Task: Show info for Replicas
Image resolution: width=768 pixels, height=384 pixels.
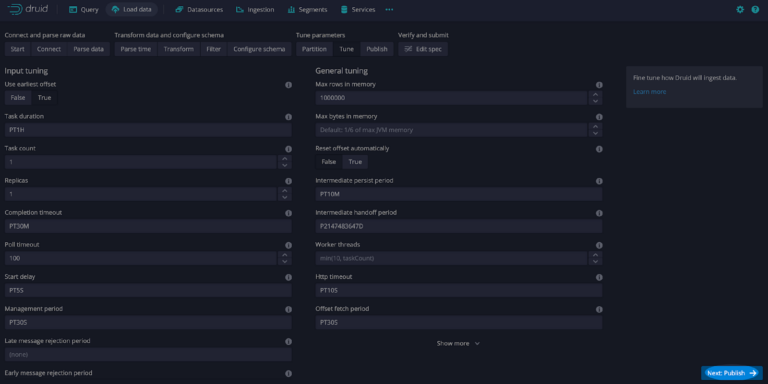Action: (x=288, y=181)
